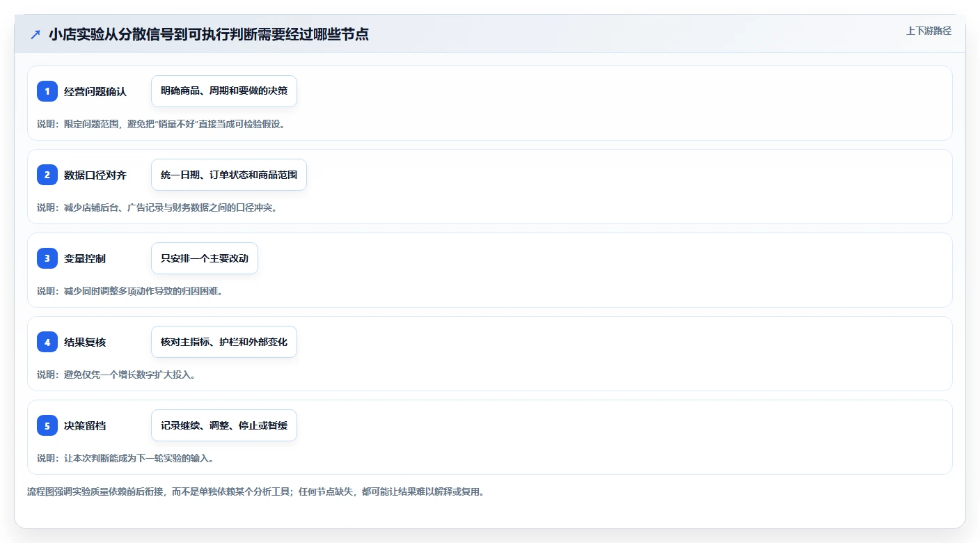
Task: Click the footer summary starting 流程图强调
Action: pyautogui.click(x=255, y=491)
